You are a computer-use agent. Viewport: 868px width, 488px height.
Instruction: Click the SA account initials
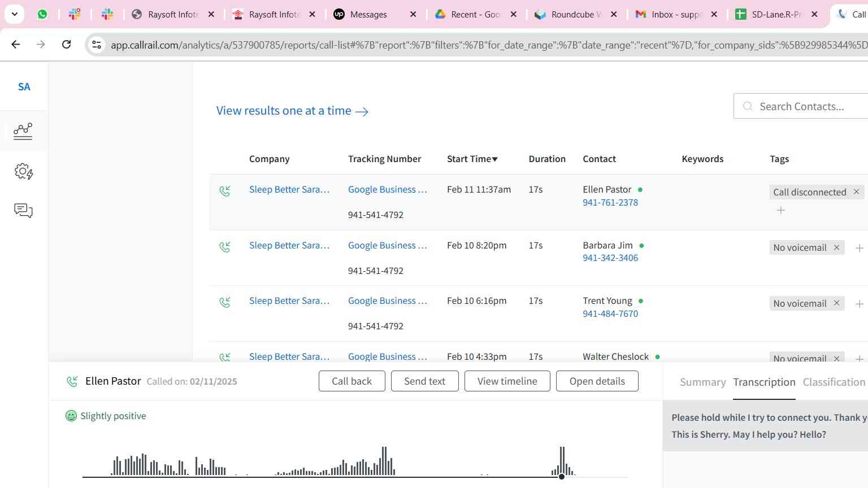tap(24, 87)
